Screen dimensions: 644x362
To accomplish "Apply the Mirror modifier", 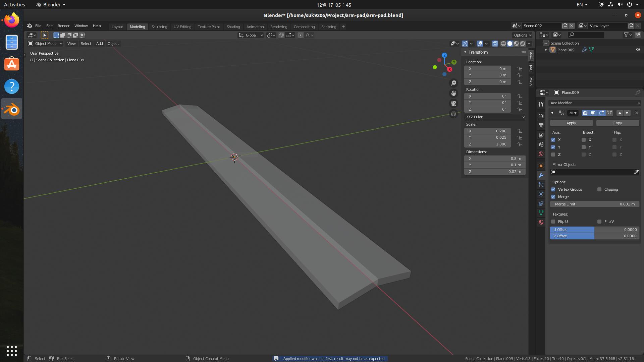I will tap(571, 123).
